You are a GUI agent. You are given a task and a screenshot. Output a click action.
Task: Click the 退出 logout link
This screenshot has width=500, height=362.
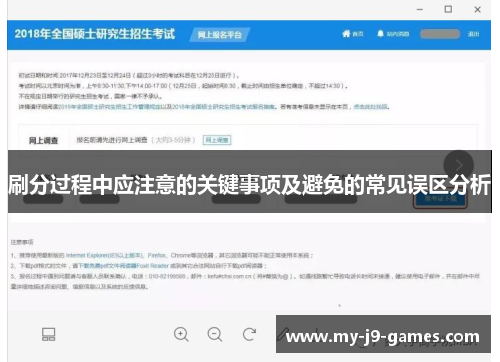(473, 34)
